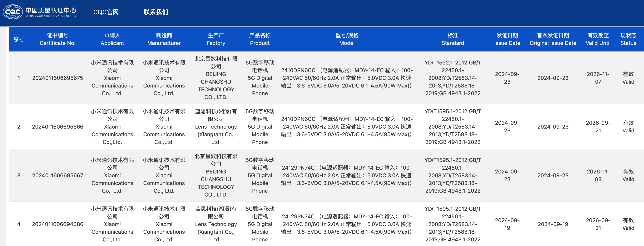Click the Applicant column header
The width and height of the screenshot is (644, 246).
[x=112, y=39]
